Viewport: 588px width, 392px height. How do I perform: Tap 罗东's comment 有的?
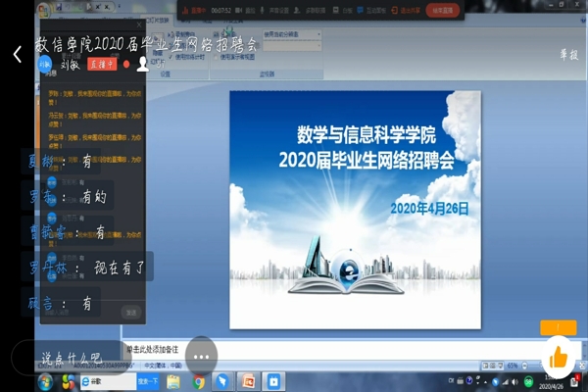click(x=94, y=196)
